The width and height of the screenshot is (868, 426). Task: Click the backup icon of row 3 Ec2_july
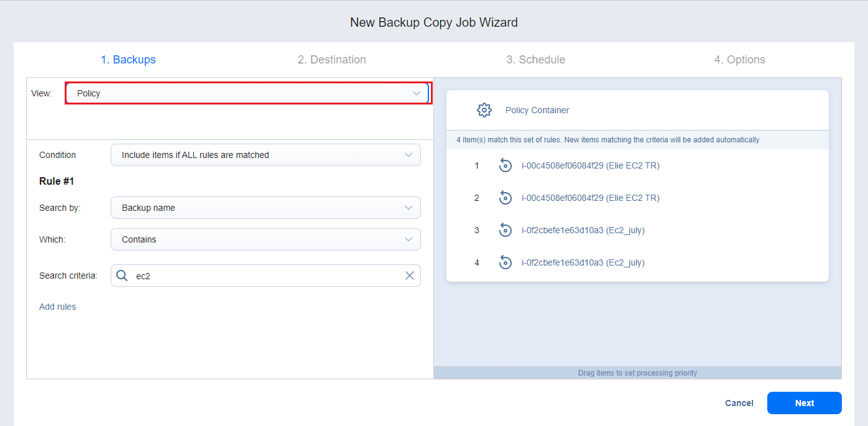506,230
